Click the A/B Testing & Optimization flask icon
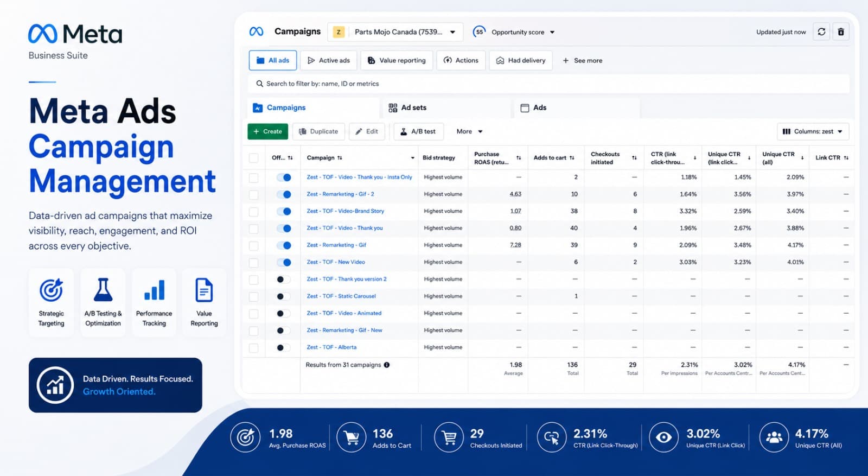The height and width of the screenshot is (476, 868). 103,290
